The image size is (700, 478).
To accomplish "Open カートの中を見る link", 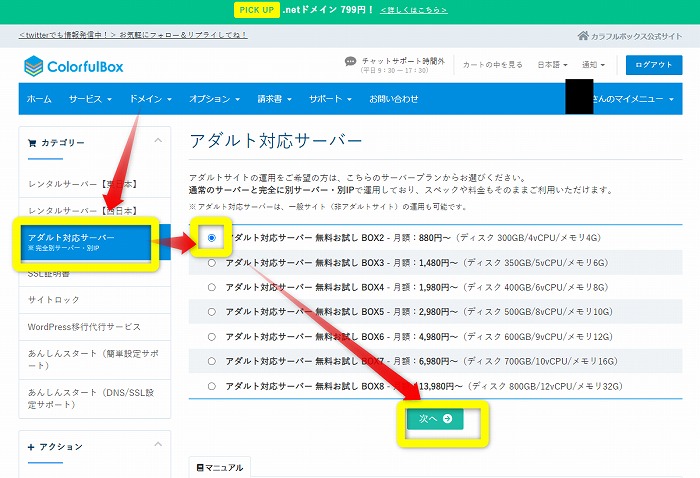I will pyautogui.click(x=492, y=65).
